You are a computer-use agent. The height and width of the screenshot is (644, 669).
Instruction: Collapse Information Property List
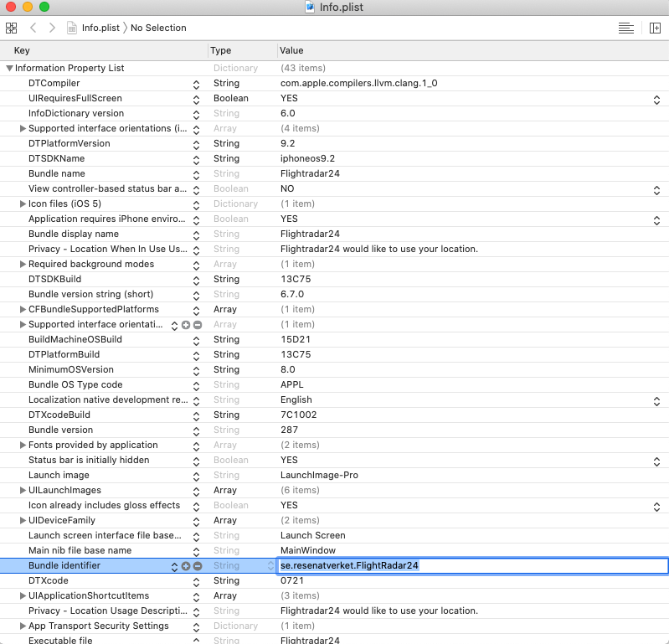pos(9,69)
